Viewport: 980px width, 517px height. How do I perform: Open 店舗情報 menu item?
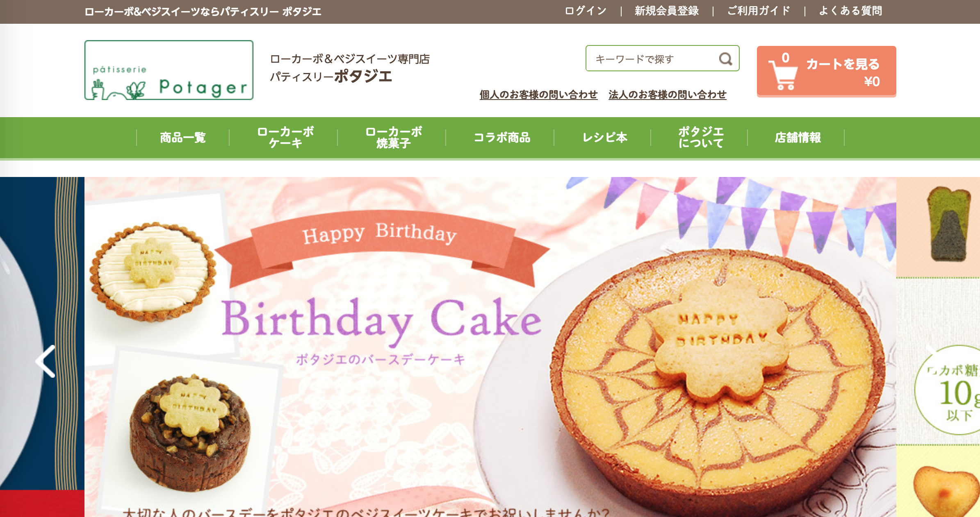click(798, 138)
